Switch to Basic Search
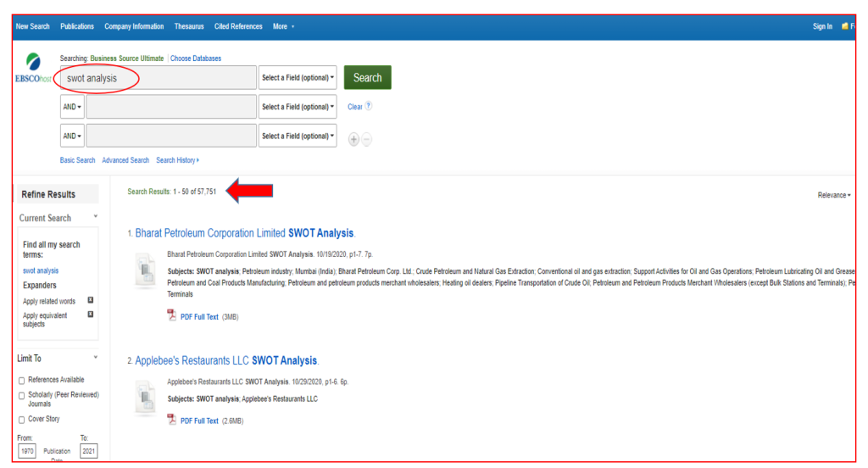 point(77,160)
